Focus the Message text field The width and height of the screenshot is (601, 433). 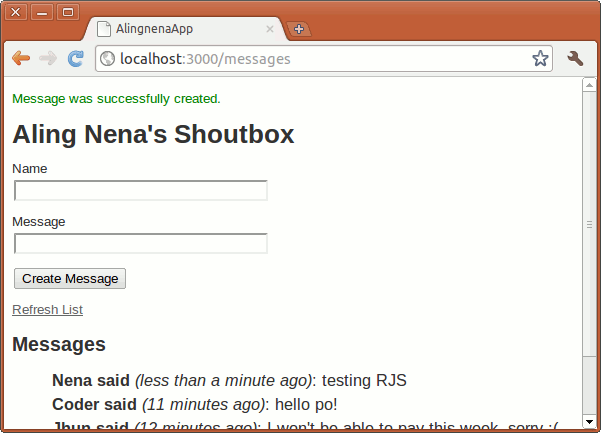[140, 243]
